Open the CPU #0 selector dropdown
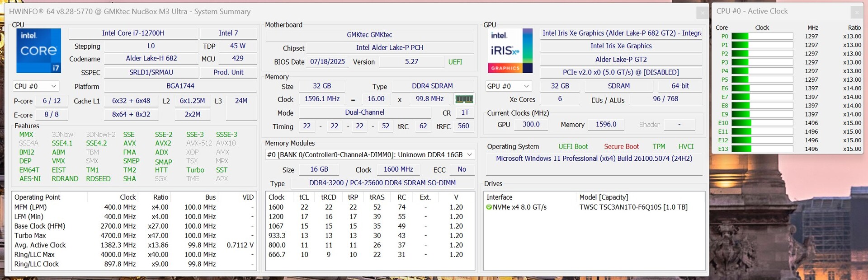 (36, 86)
